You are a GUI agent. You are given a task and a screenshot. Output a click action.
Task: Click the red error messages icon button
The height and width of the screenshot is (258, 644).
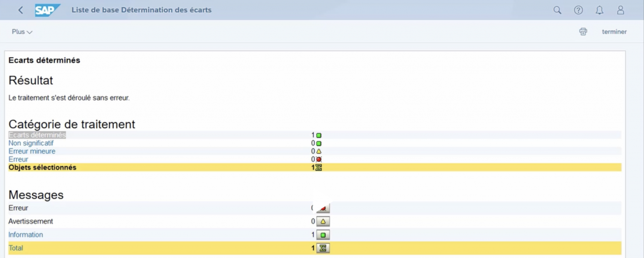323,208
